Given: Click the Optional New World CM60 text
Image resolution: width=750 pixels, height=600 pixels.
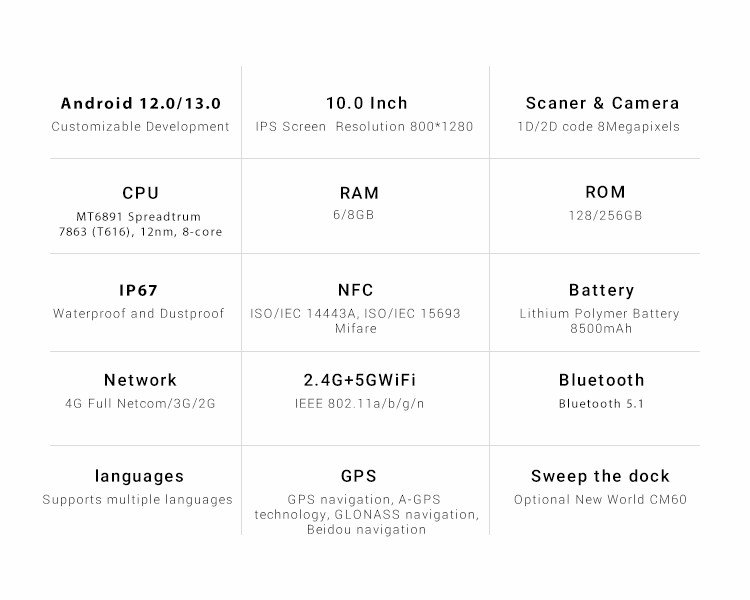Looking at the screenshot, I should (x=601, y=500).
